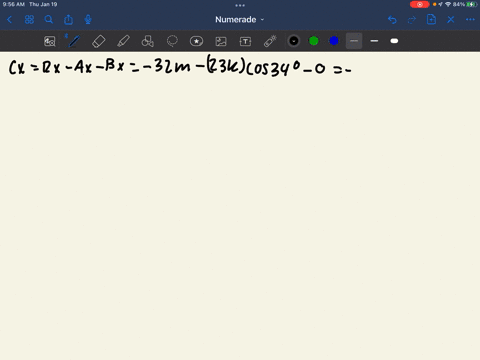Choose the black pen color

click(x=294, y=41)
